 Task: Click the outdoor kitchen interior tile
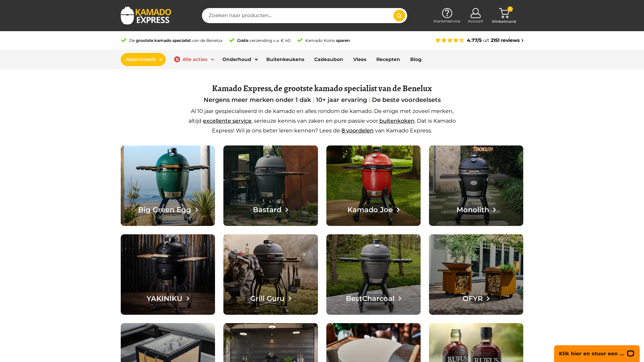tap(270, 343)
